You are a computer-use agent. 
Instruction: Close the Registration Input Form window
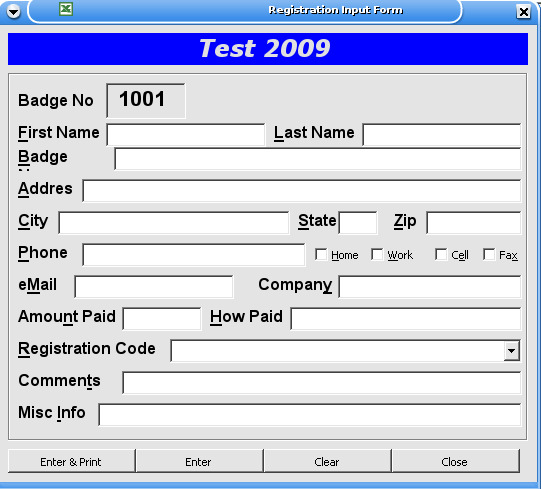point(523,12)
